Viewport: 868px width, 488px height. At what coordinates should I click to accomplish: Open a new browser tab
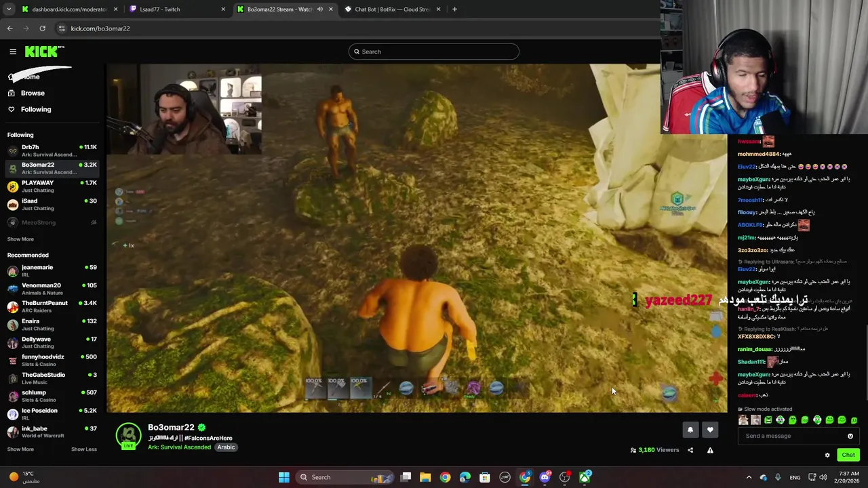[454, 9]
